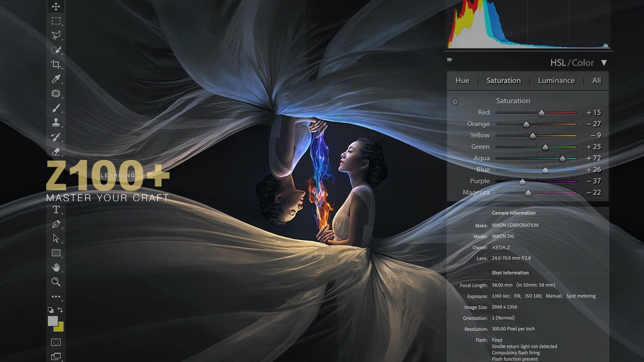Click the Yellow value field "– 9"
Viewport: 644px width, 362px height.
596,135
